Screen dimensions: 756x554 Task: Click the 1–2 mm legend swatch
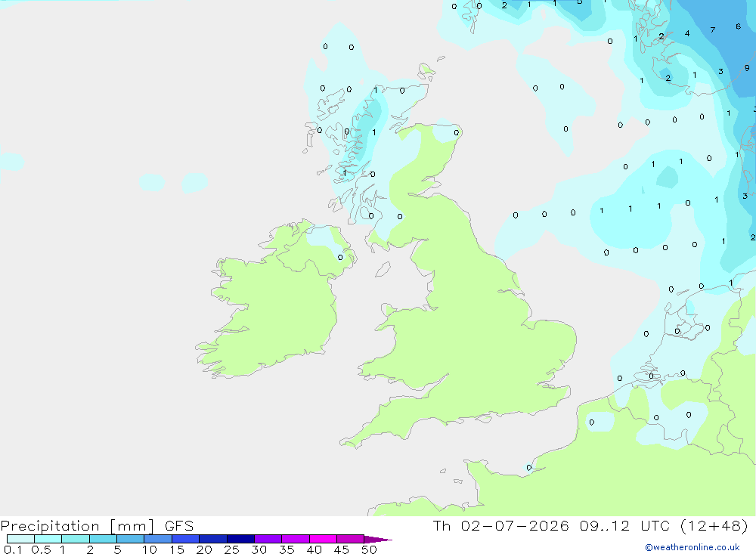(76, 539)
